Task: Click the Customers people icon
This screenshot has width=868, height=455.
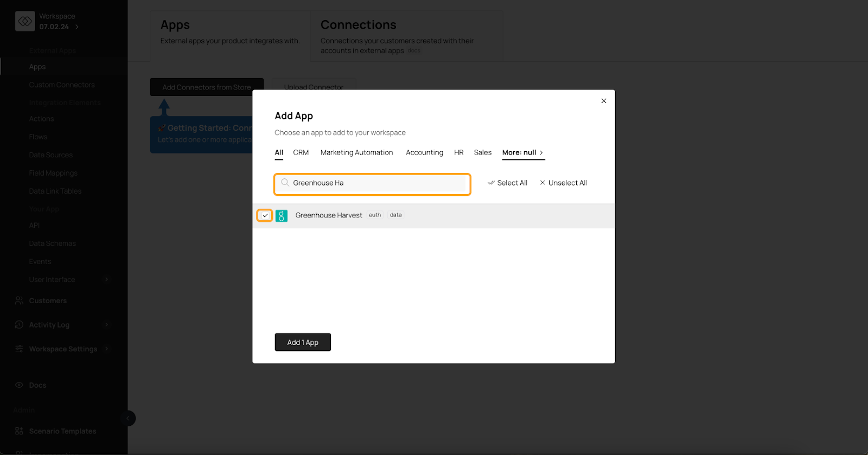Action: [19, 300]
